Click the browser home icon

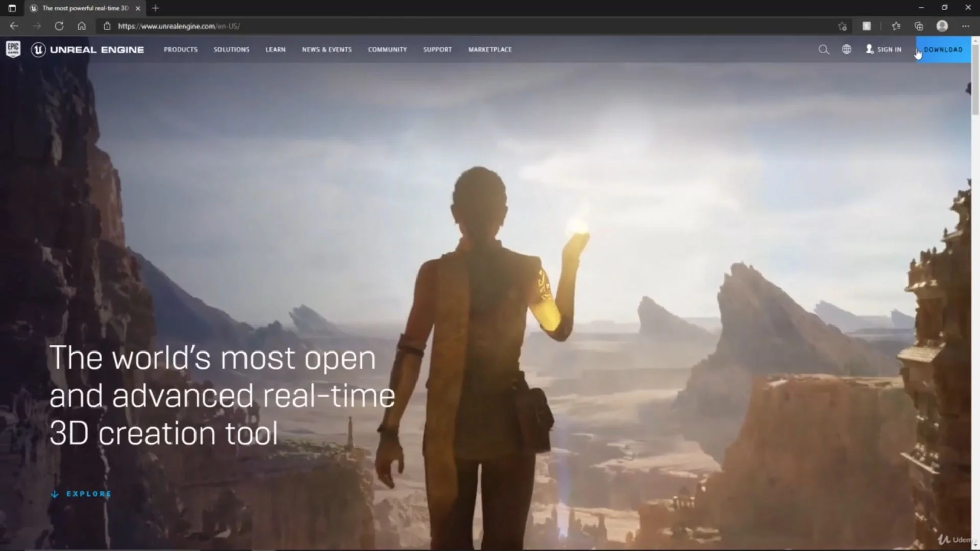point(82,26)
